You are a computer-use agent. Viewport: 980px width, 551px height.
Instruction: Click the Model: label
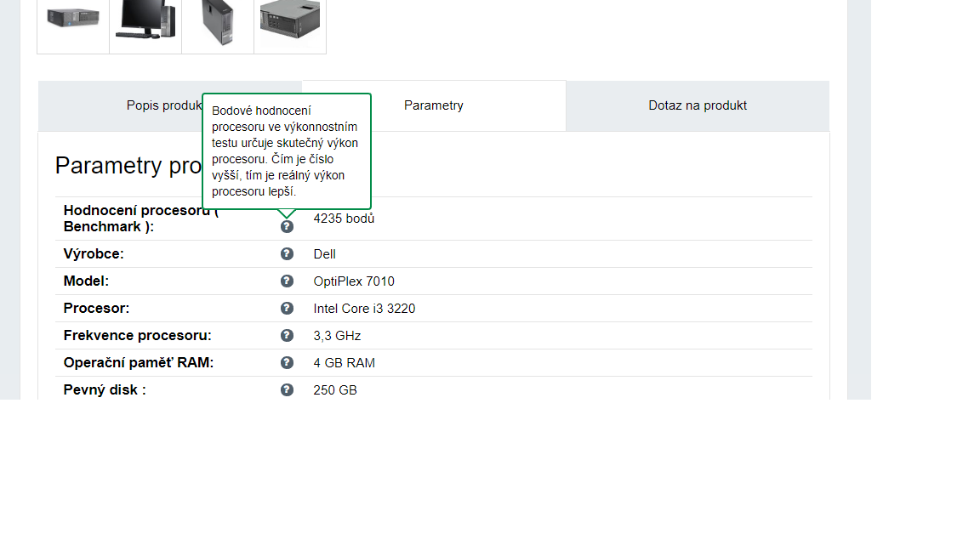click(x=86, y=281)
